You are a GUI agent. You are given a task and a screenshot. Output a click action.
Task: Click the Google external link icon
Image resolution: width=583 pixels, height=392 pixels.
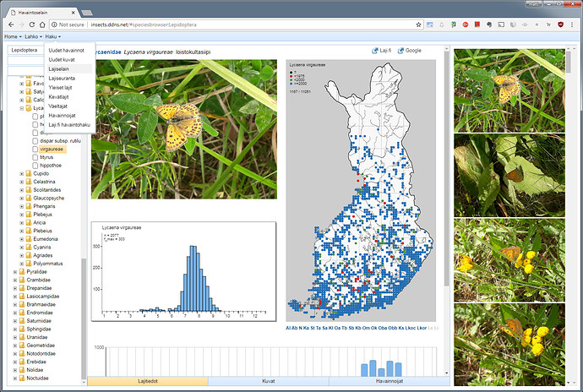[x=400, y=51]
